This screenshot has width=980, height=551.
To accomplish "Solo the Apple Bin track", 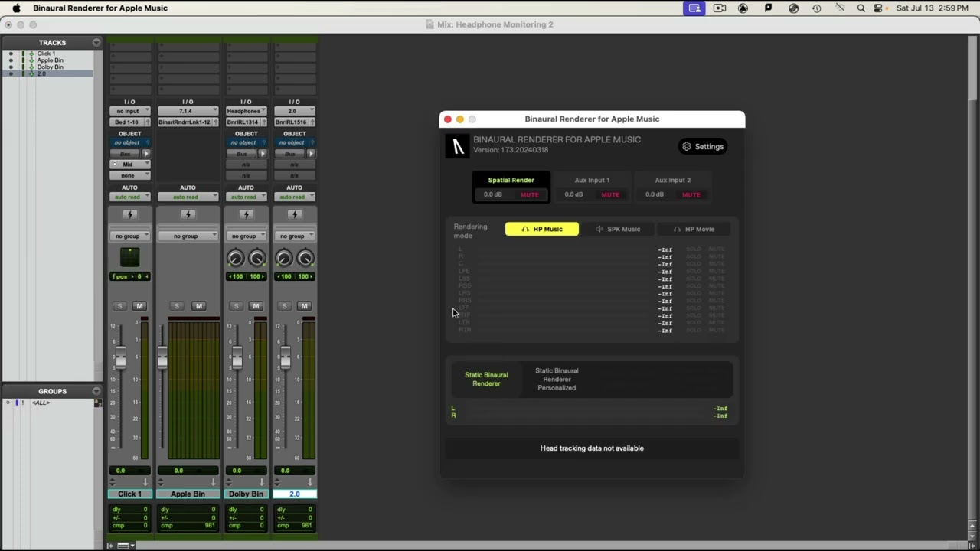I will 178,306.
